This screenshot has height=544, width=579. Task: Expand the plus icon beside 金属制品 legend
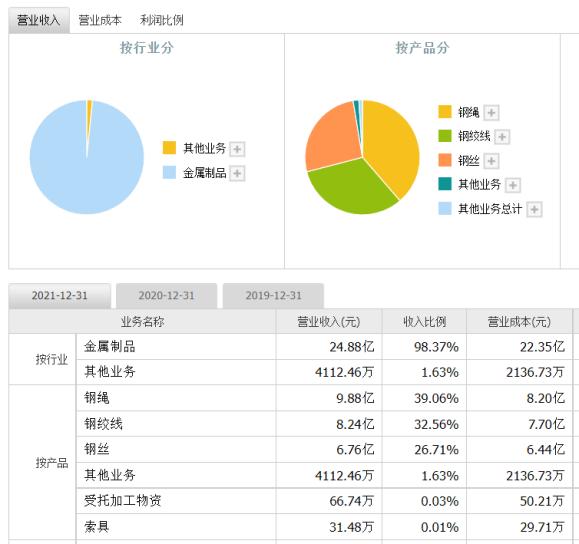coord(237,173)
